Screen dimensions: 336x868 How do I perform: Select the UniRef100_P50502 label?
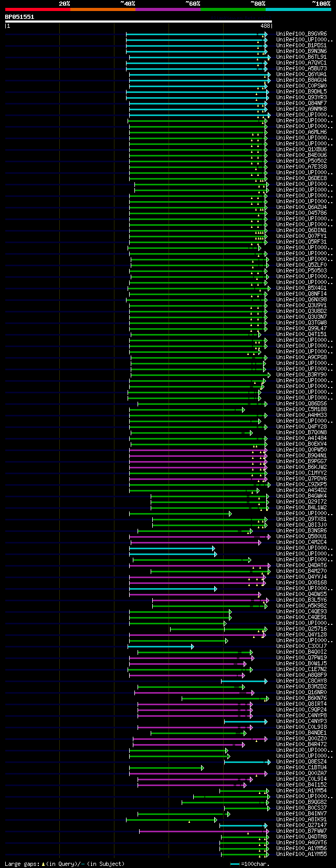click(x=301, y=161)
